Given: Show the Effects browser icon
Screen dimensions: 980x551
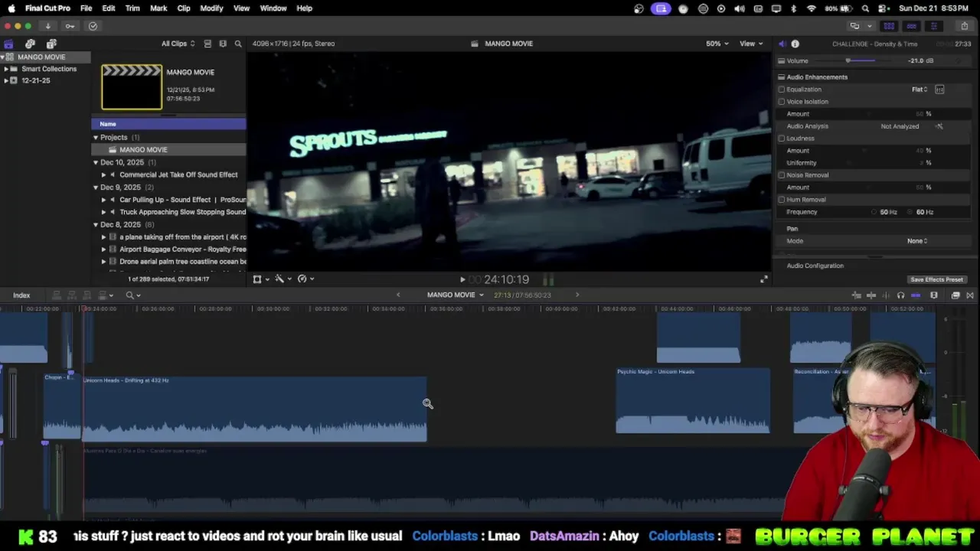Looking at the screenshot, I should (955, 295).
